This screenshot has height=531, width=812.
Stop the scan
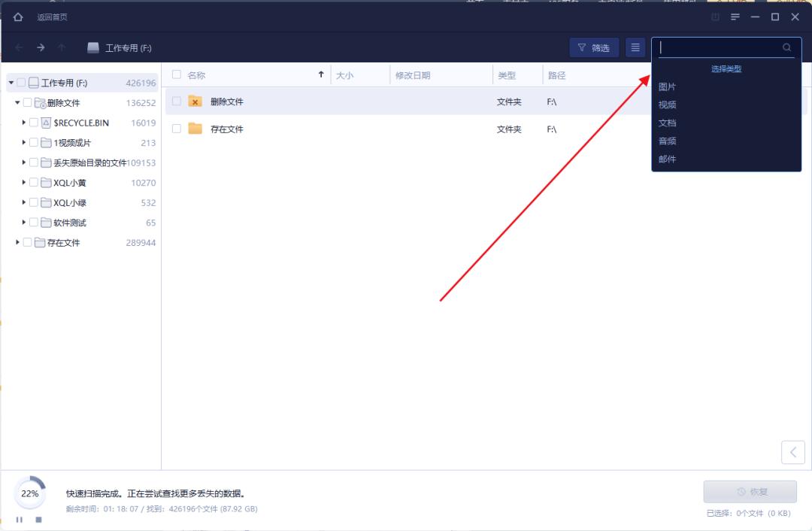click(38, 520)
